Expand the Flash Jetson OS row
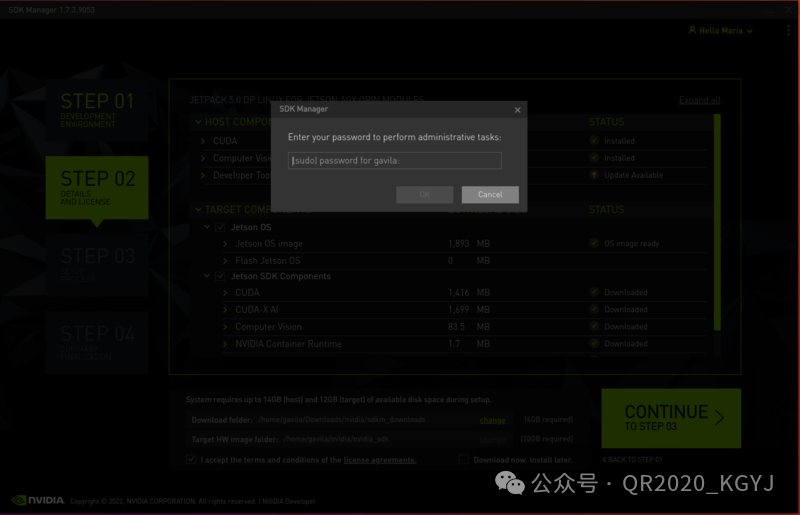 click(x=225, y=261)
